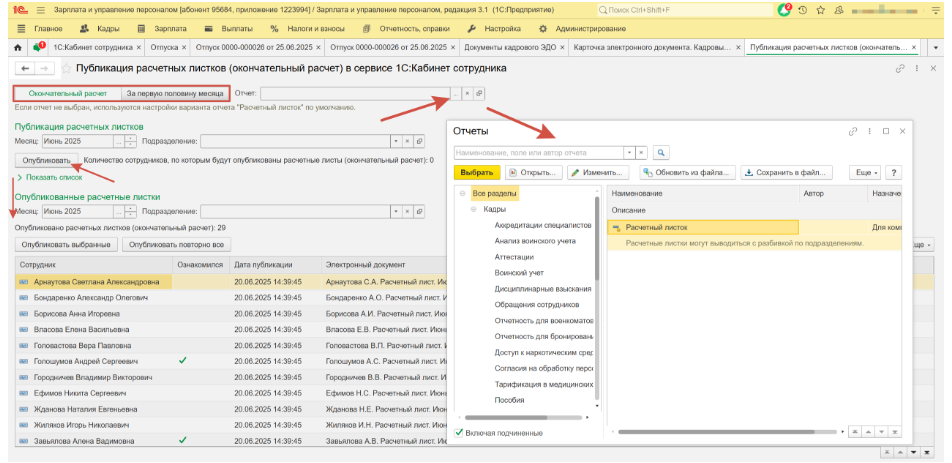Image resolution: width=952 pixels, height=463 pixels.
Task: Open search field dropdown in Отчеты dialog
Action: point(630,152)
